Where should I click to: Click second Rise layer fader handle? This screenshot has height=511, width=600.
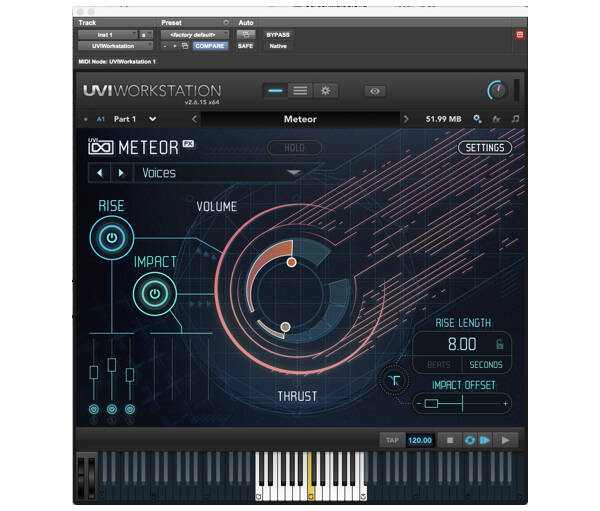[x=112, y=365]
